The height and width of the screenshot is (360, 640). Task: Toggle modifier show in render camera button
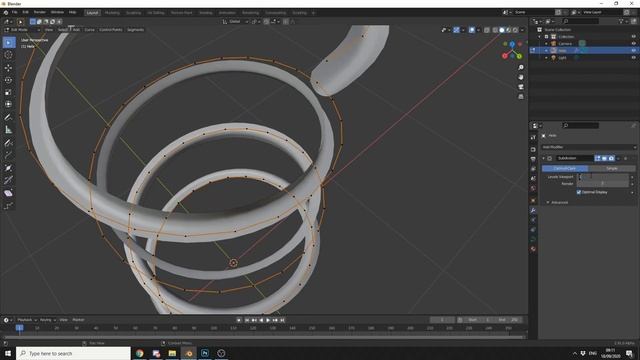[611, 158]
